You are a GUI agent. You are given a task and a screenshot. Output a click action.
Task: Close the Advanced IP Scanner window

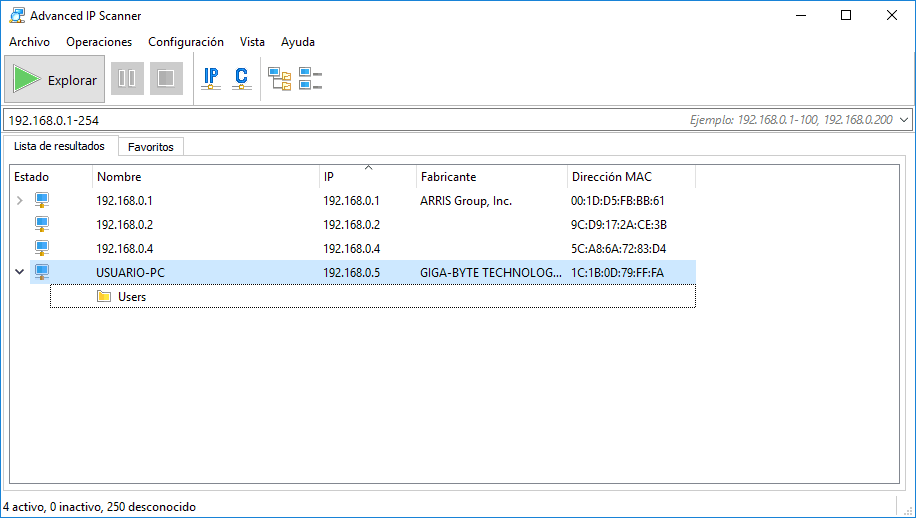pos(891,16)
